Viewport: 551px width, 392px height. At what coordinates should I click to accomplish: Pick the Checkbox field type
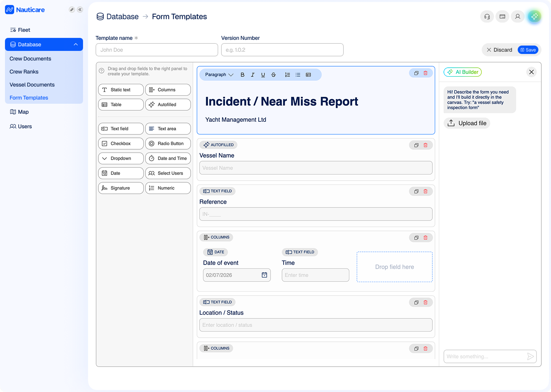click(x=121, y=144)
